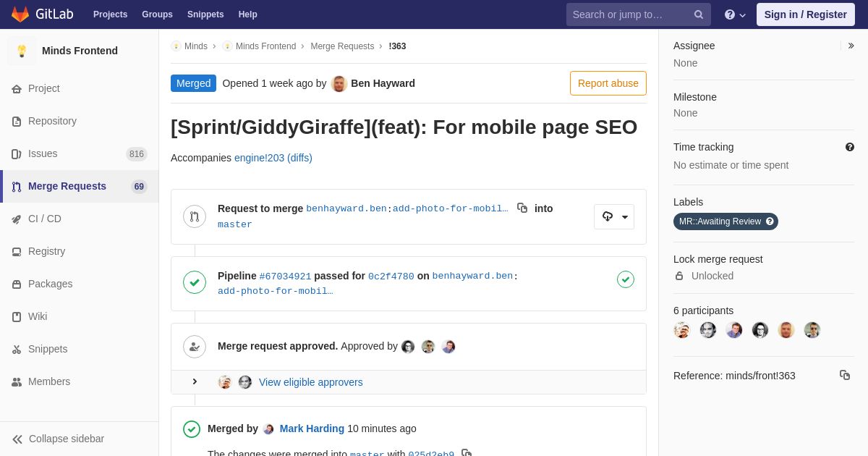The width and height of the screenshot is (868, 456).
Task: Open the engine!203 (diffs) link
Action: click(273, 158)
